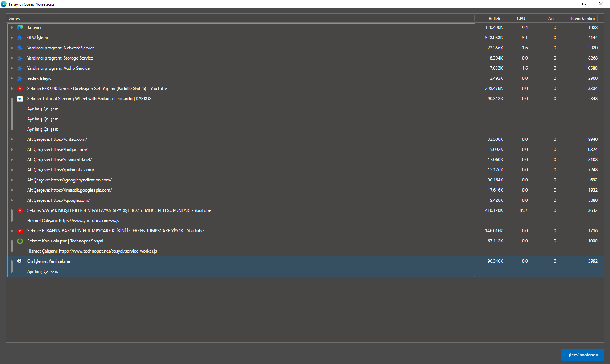The image size is (610, 364).
Task: Select Yardımcı program: Storage Service
Action: tap(305, 58)
